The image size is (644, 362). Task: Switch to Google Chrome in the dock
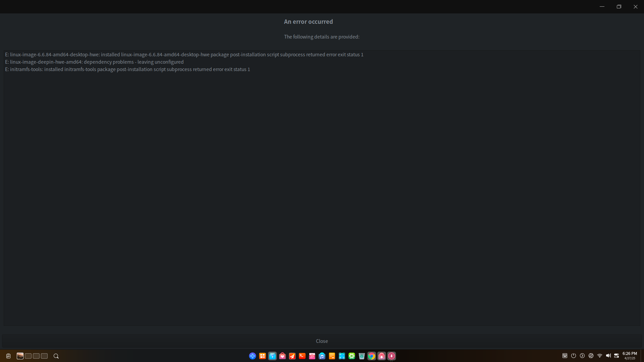(372, 356)
